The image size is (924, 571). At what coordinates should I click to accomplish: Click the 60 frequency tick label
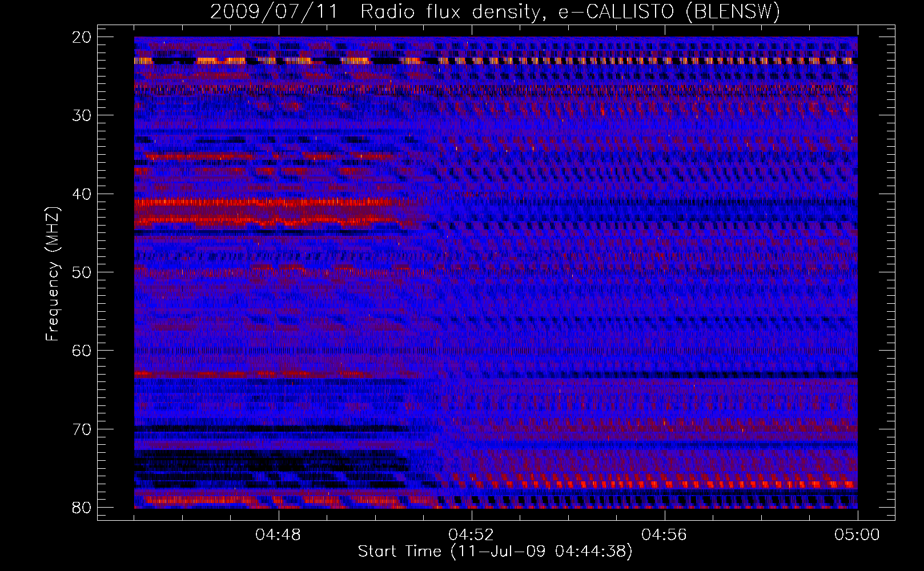tap(82, 351)
